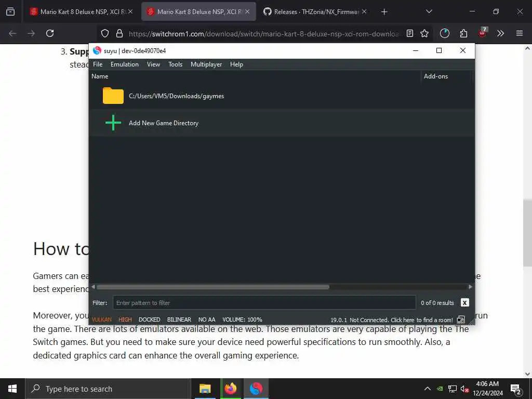Image resolution: width=532 pixels, height=399 pixels.
Task: Open the View menu in suyu
Action: 153,64
